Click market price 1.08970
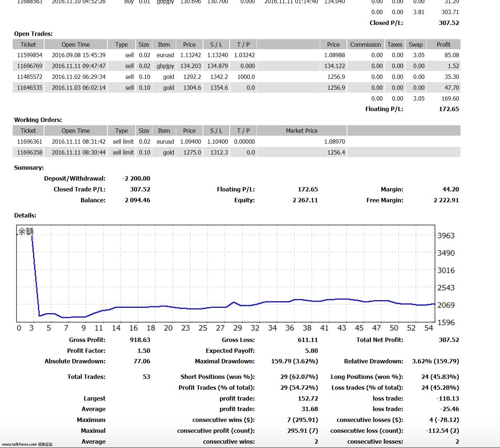 [x=334, y=141]
